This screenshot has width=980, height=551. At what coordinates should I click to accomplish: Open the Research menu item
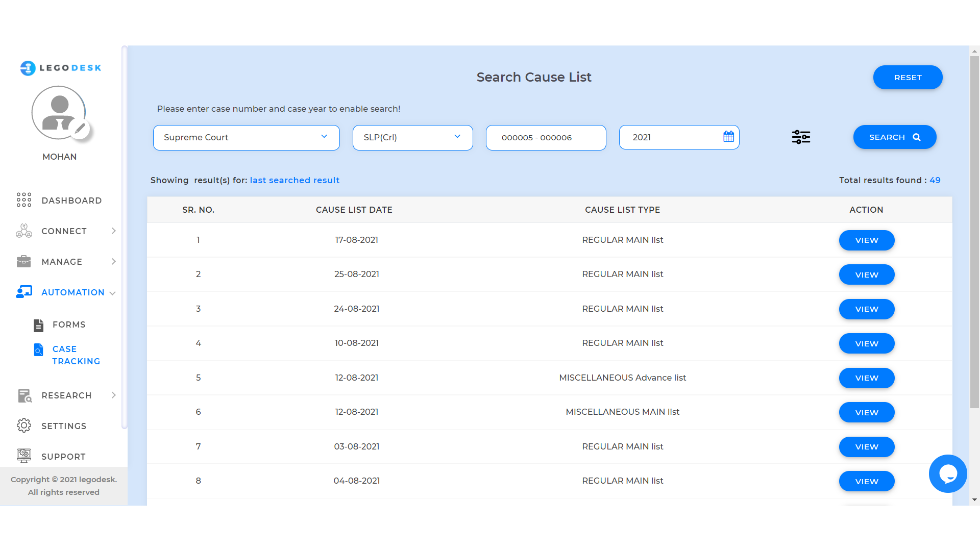coord(66,395)
